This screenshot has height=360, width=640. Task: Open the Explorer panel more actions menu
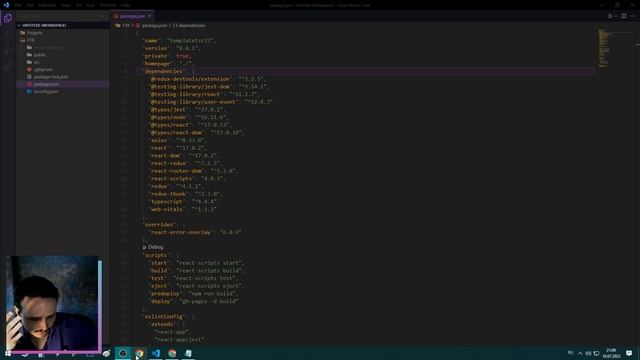point(102,16)
